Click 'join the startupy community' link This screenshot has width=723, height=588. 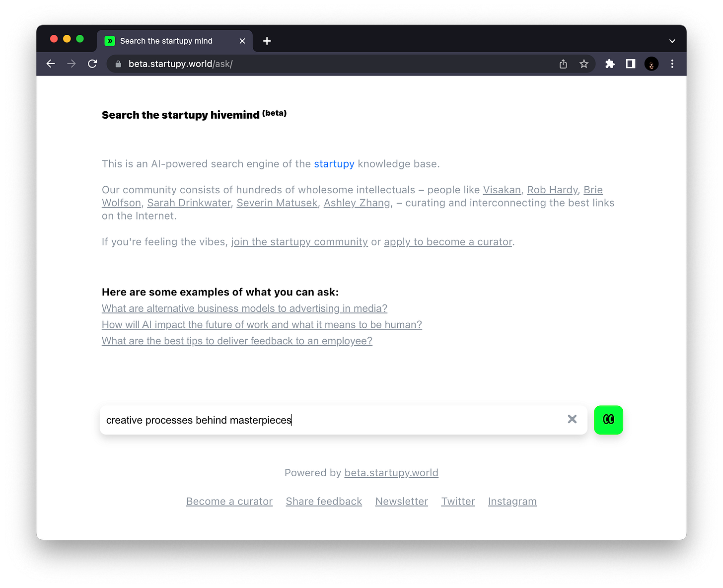pyautogui.click(x=299, y=242)
